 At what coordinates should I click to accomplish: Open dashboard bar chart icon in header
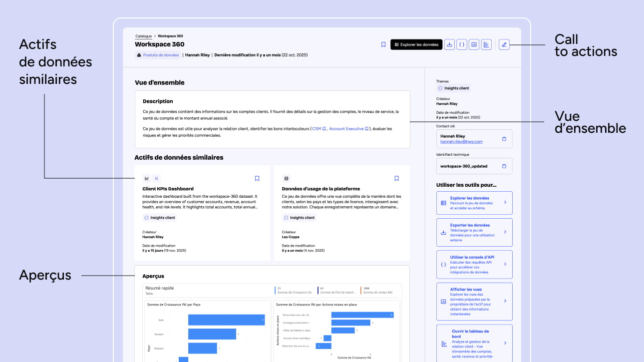(x=486, y=44)
